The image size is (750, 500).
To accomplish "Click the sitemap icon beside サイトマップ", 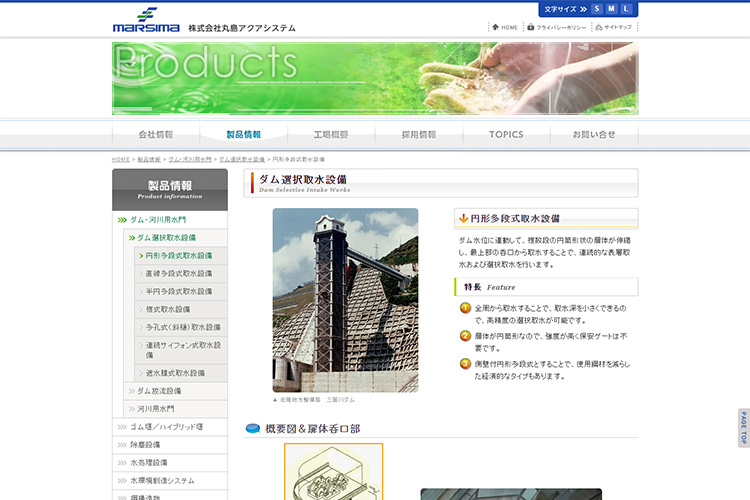I will [599, 27].
